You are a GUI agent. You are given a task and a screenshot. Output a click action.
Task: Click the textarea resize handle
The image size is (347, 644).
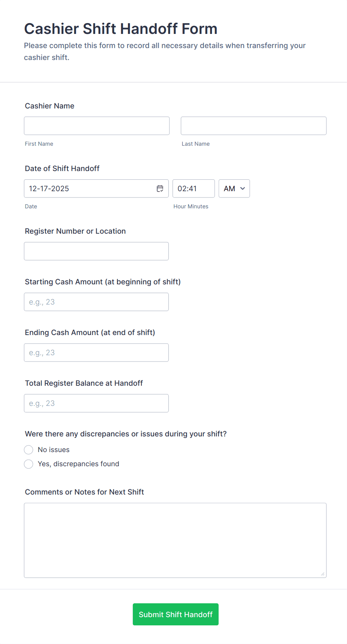tap(323, 575)
